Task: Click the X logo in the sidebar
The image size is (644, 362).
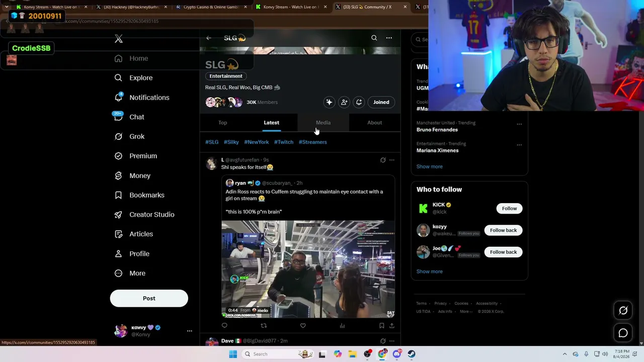Action: tap(119, 39)
